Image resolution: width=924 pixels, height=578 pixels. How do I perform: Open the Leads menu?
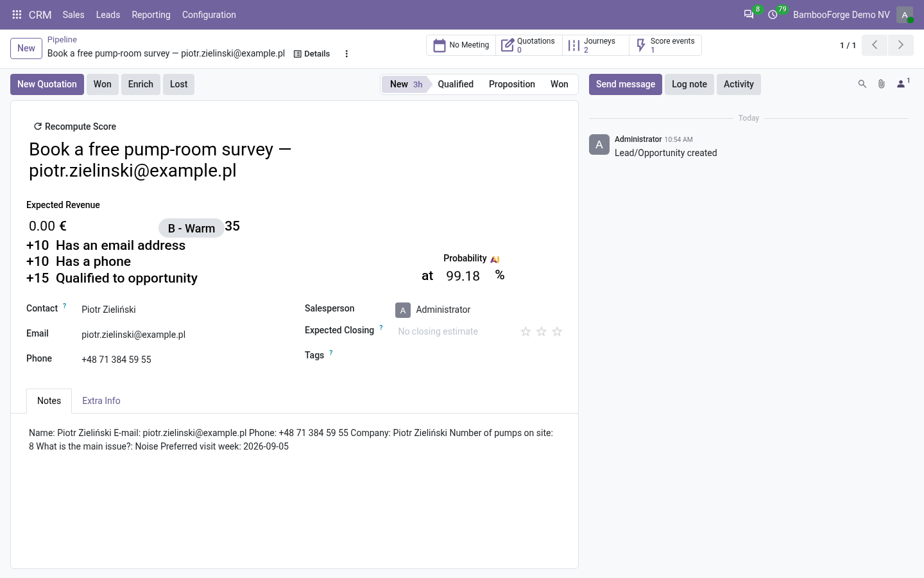108,15
